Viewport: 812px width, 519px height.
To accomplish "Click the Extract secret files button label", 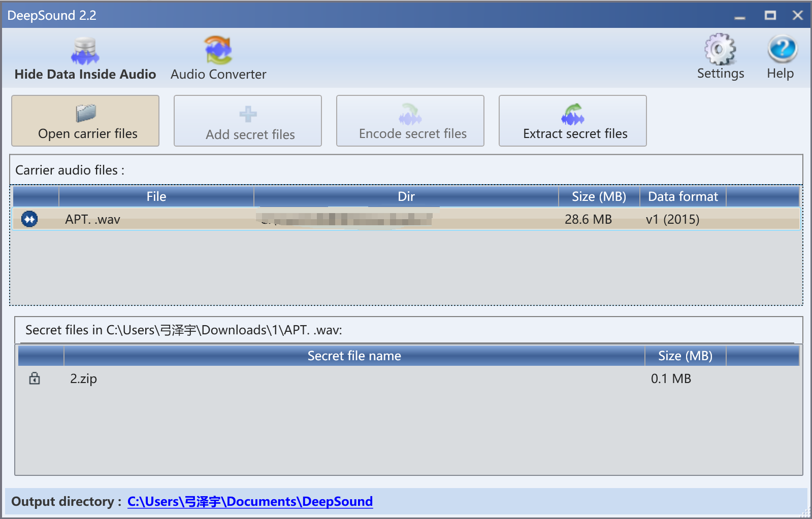I will [x=575, y=133].
